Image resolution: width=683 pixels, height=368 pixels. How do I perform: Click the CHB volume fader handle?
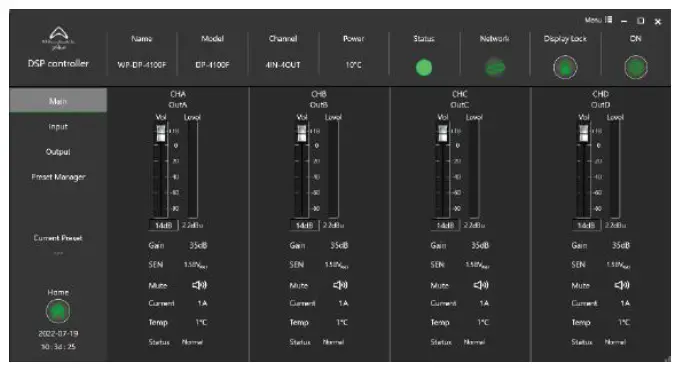pyautogui.click(x=301, y=134)
